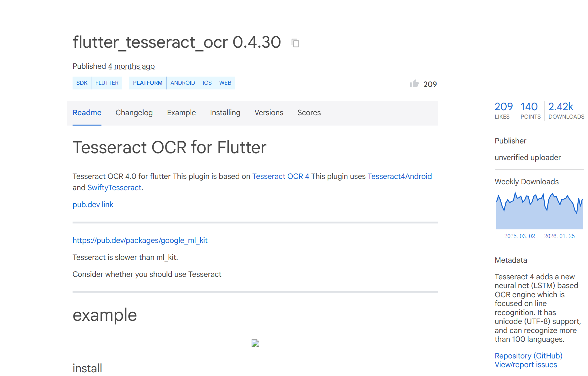This screenshot has height=376, width=588.
Task: Click the copy package name icon
Action: click(x=295, y=43)
